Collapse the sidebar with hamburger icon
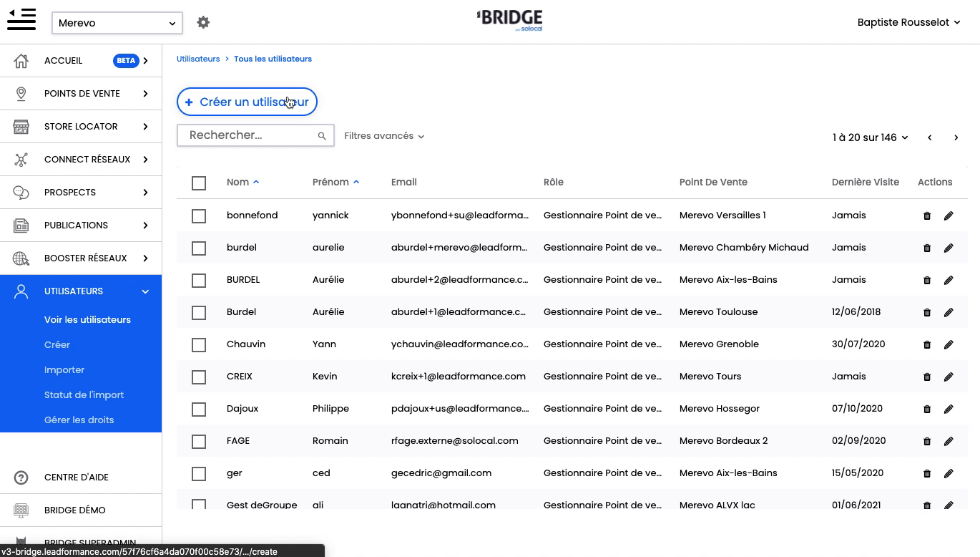The width and height of the screenshot is (980, 557). (x=21, y=19)
